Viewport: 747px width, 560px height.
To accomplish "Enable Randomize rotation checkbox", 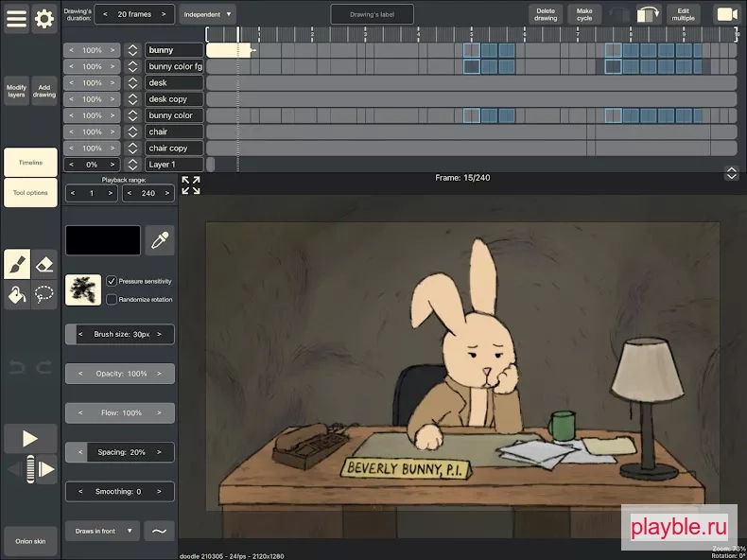I will click(x=112, y=299).
